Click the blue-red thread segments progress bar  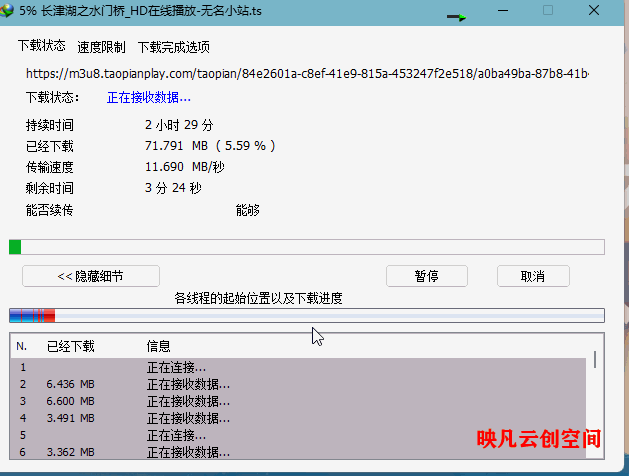[307, 315]
